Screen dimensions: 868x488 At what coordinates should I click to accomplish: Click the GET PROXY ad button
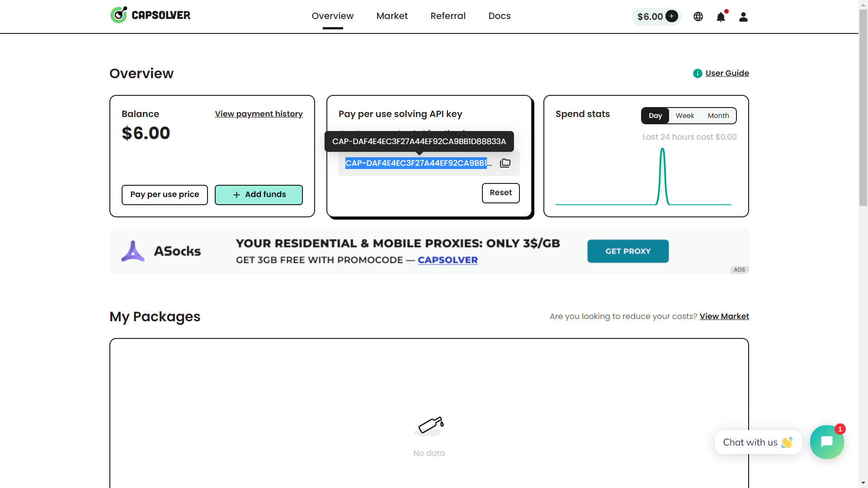pyautogui.click(x=627, y=251)
